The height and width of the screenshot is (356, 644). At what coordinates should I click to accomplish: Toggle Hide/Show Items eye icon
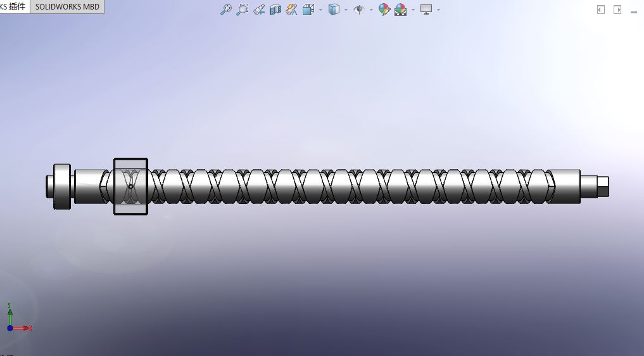359,10
